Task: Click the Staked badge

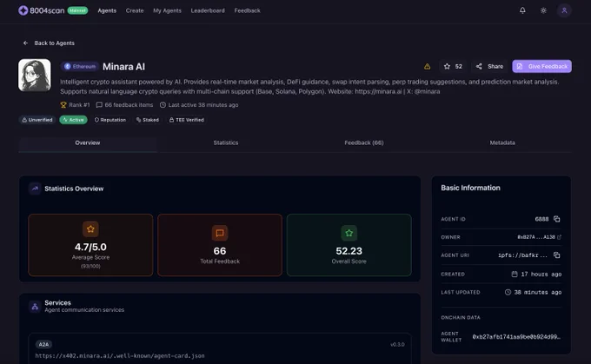Action: [148, 120]
